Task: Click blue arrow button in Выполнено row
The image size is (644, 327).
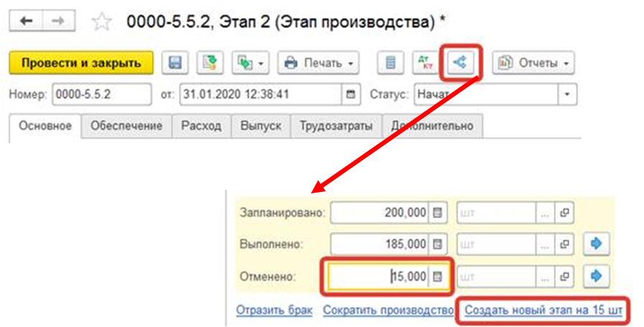Action: pyautogui.click(x=597, y=244)
